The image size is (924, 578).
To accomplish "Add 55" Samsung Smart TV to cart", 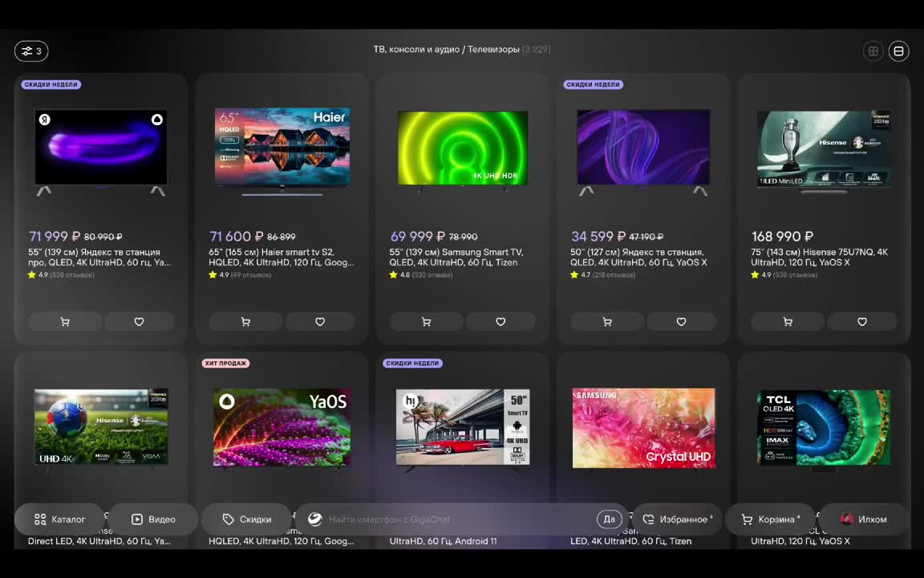I will 426,321.
